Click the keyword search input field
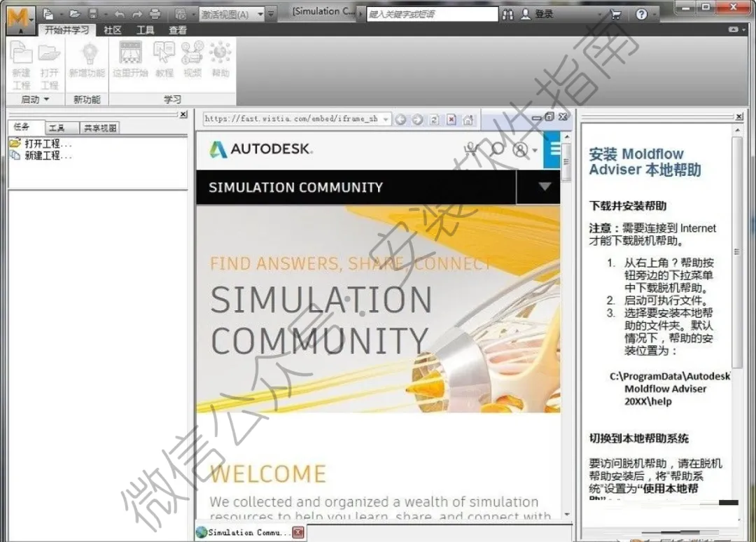This screenshot has height=542, width=756. (432, 14)
